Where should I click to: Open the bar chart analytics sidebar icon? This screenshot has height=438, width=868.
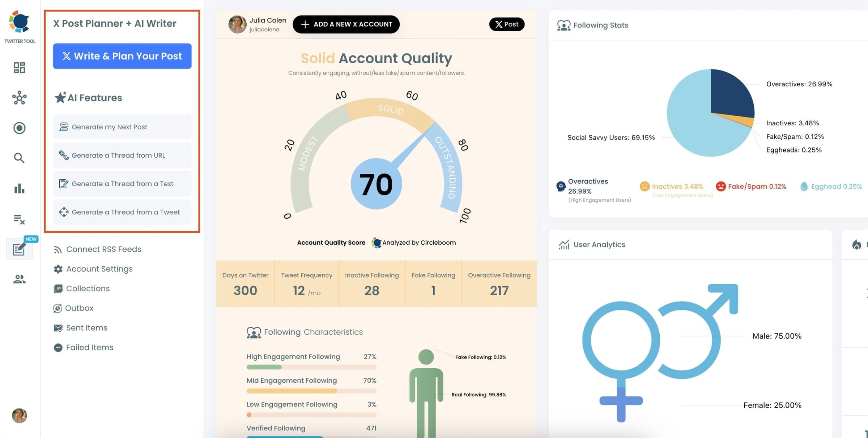point(19,189)
